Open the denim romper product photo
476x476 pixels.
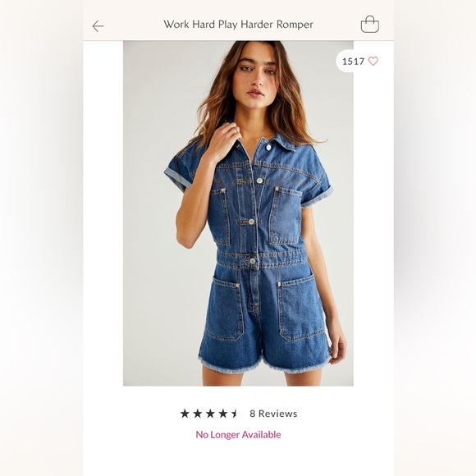coord(238,213)
